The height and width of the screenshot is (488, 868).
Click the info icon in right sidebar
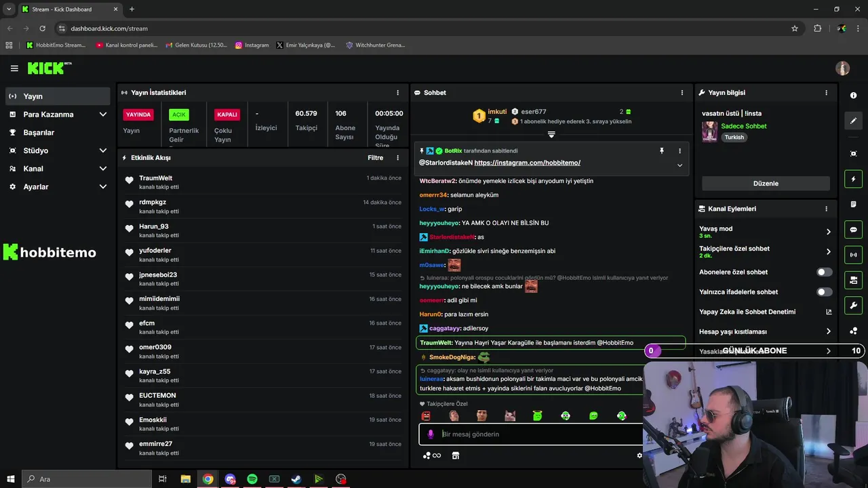point(853,96)
